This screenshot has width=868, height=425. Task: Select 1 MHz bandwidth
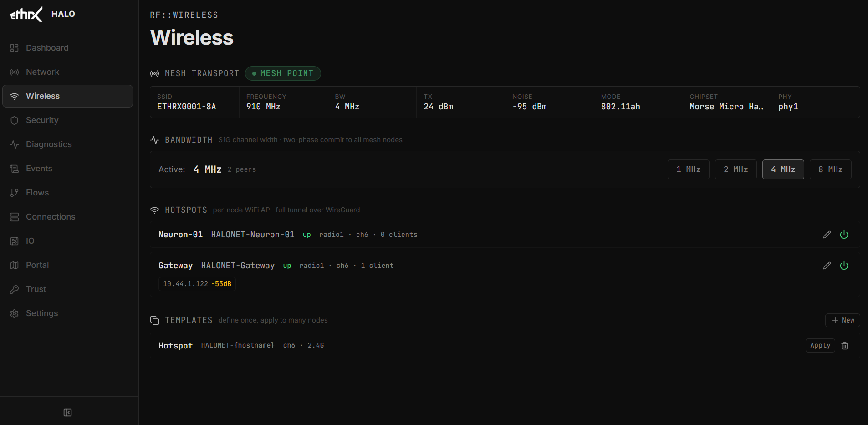[689, 169]
